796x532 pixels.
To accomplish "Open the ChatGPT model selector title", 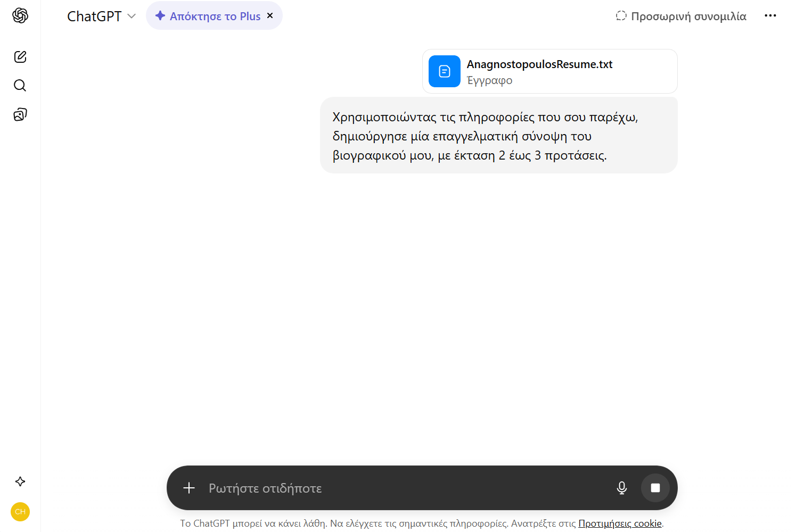I will pyautogui.click(x=94, y=16).
